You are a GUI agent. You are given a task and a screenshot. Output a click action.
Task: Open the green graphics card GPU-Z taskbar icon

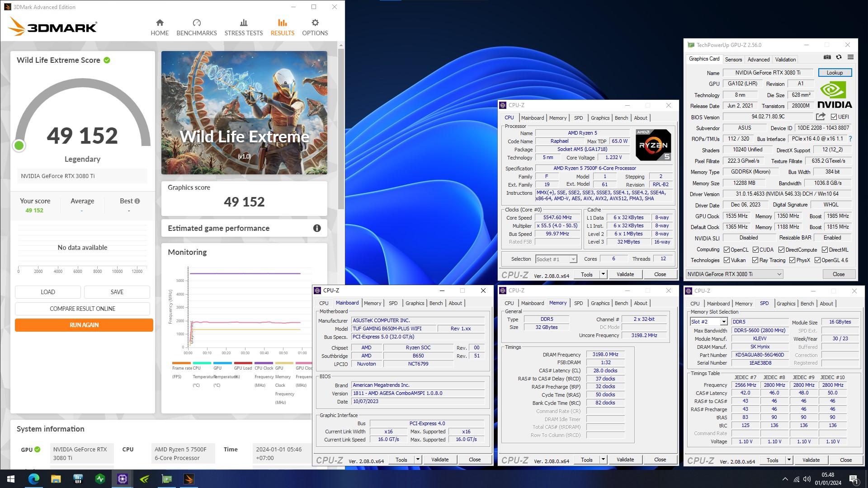tap(167, 479)
